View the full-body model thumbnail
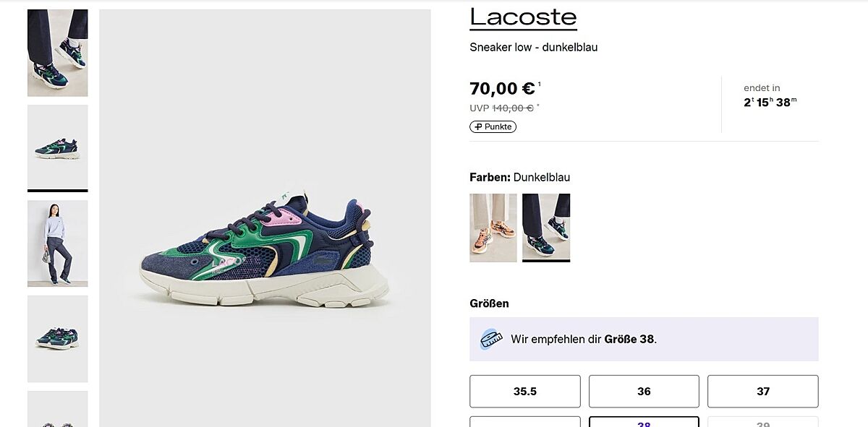 pos(58,243)
